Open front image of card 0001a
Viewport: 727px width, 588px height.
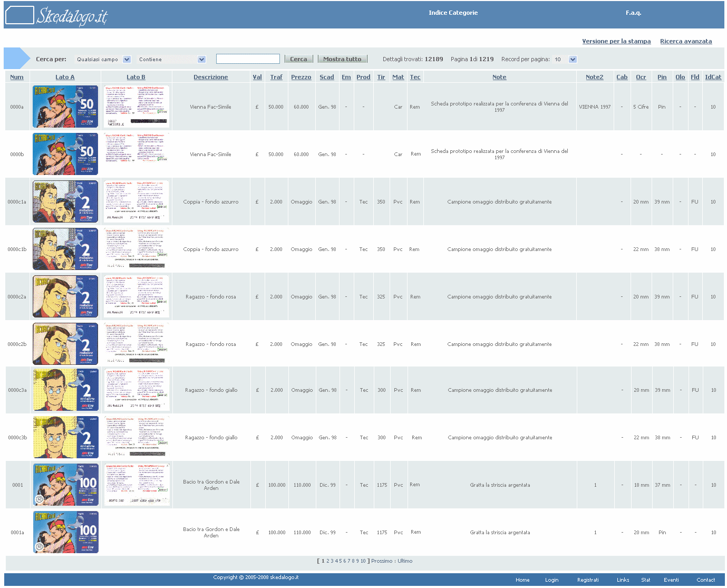click(65, 532)
